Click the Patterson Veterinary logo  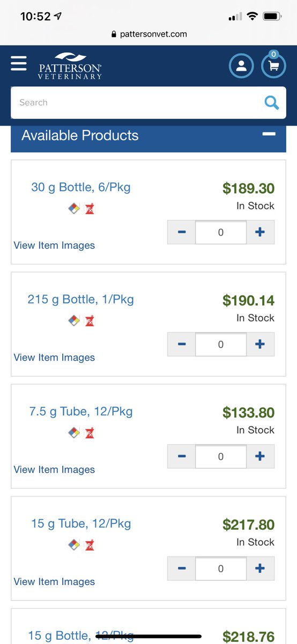(x=70, y=66)
